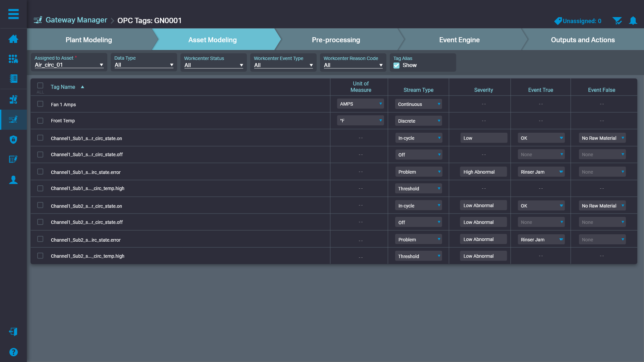Check the select ALL checkbox
644x362 pixels.
40,85
